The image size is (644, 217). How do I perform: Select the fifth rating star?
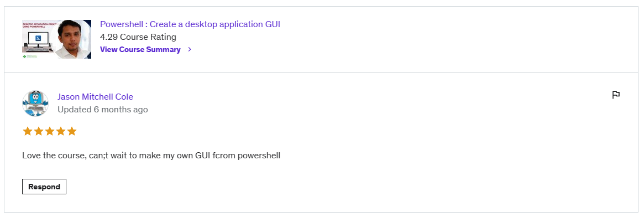(x=72, y=132)
